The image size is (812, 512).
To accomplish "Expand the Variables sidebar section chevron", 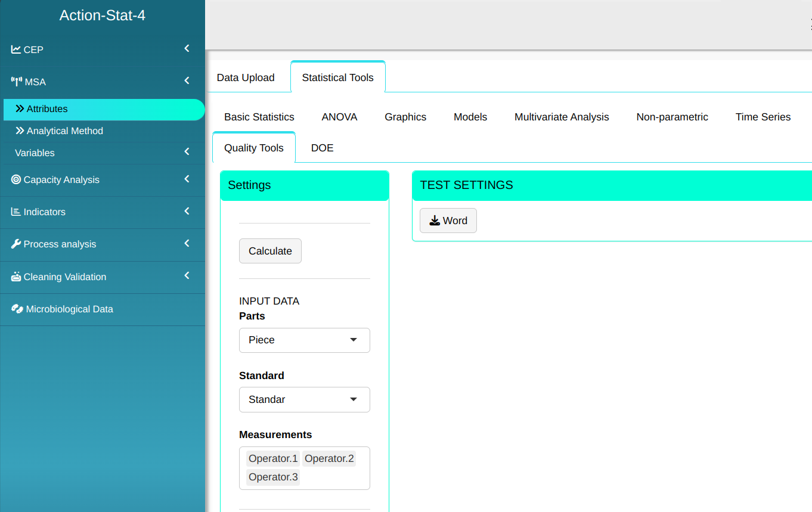I will click(x=187, y=152).
